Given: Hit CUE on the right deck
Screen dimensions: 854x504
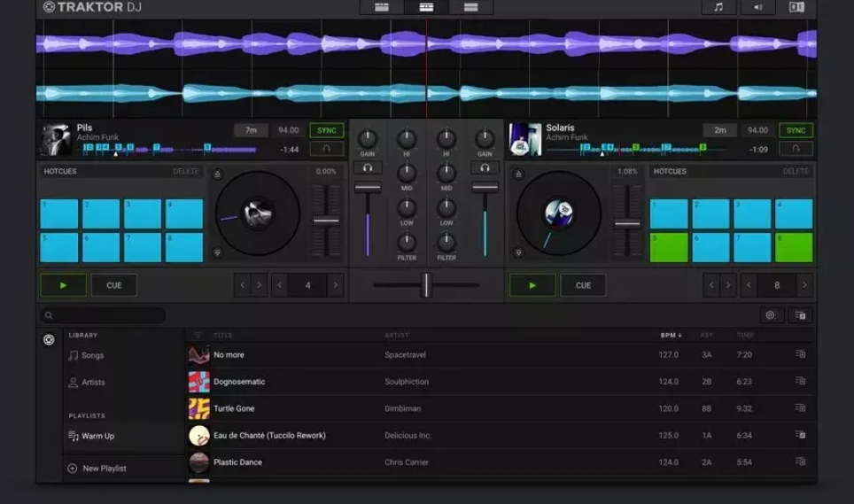Looking at the screenshot, I should [583, 285].
